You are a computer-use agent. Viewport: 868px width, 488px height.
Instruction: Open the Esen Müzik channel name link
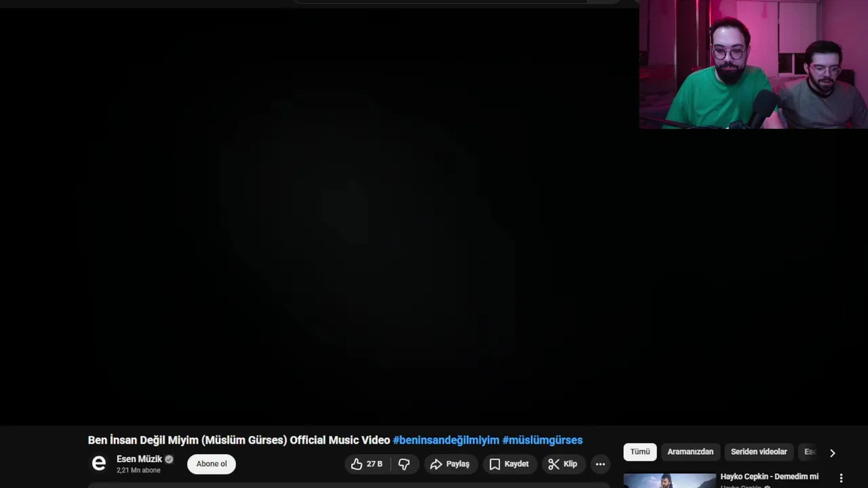tap(139, 459)
